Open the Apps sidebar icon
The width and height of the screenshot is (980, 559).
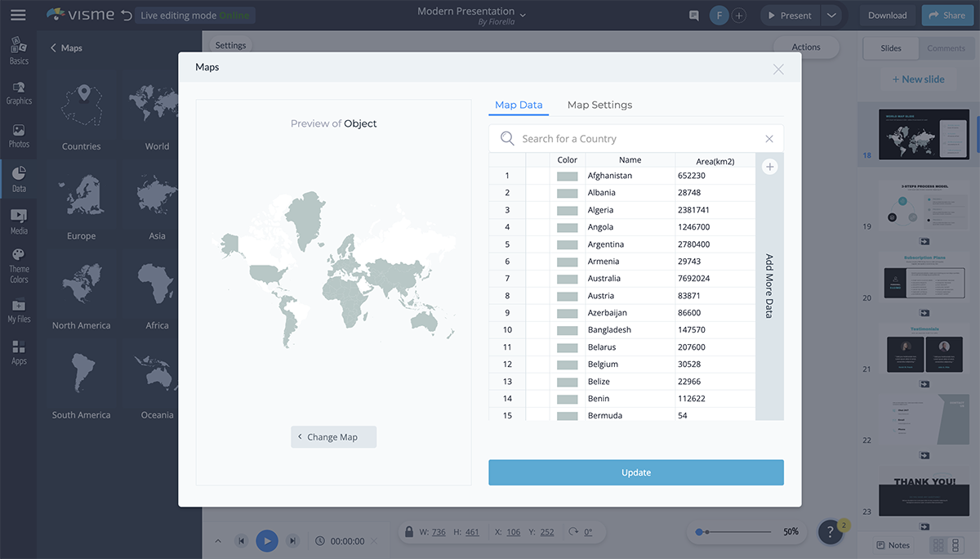pyautogui.click(x=19, y=352)
